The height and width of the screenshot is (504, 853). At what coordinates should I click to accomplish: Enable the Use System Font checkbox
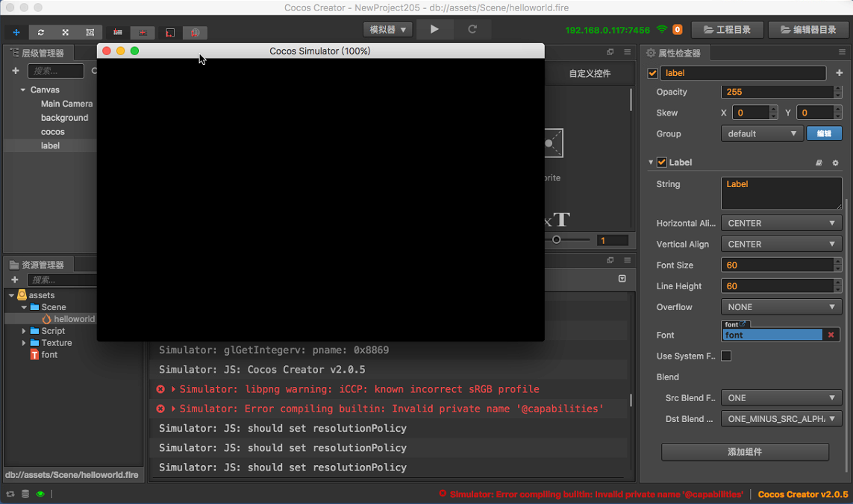(x=726, y=356)
